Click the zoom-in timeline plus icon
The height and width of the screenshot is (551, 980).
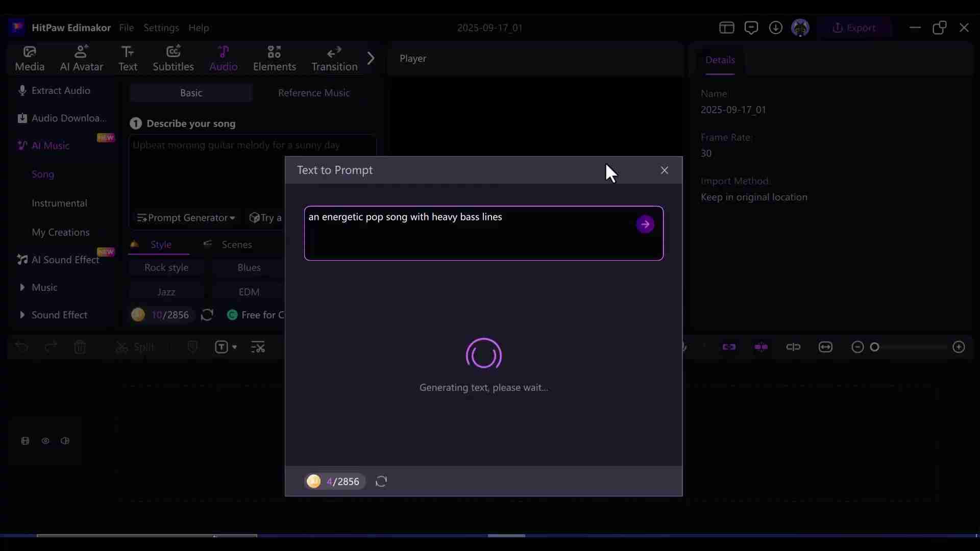959,347
